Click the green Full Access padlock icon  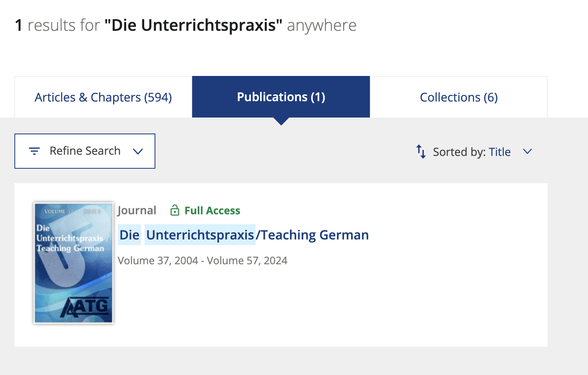pos(175,210)
